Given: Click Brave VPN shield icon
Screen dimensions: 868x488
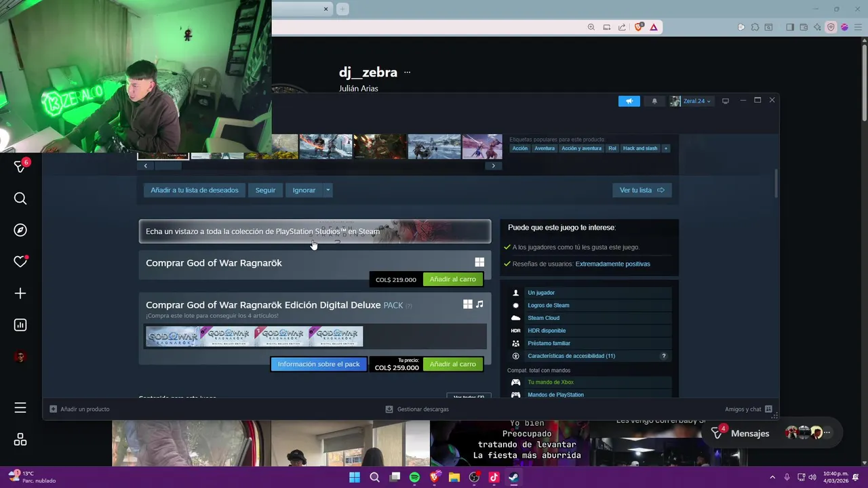Looking at the screenshot, I should coord(831,27).
